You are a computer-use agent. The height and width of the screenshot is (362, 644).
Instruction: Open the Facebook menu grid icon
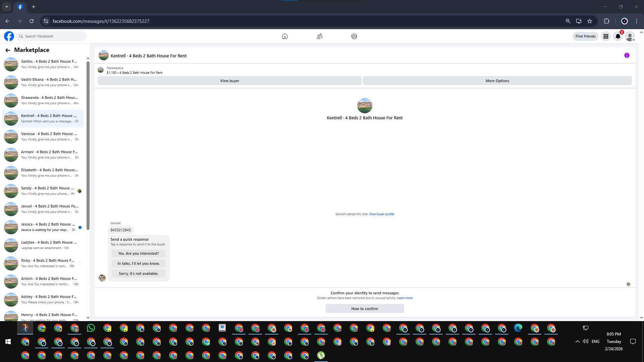tap(606, 36)
